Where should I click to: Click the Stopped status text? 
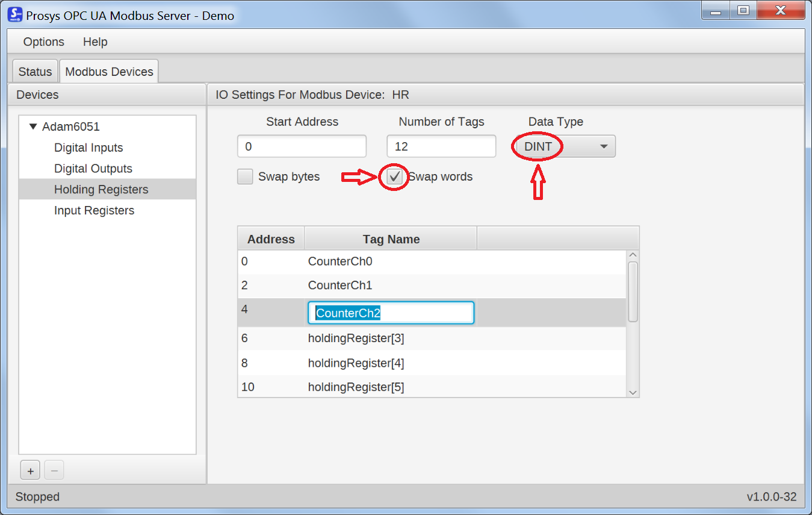(37, 497)
